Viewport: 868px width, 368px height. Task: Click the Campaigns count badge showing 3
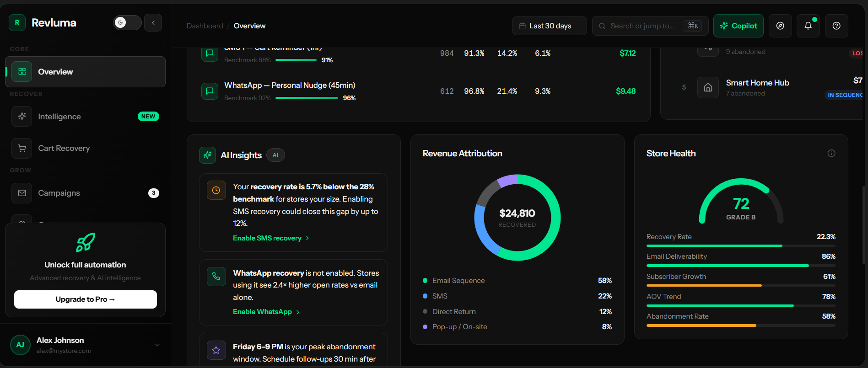coord(154,193)
